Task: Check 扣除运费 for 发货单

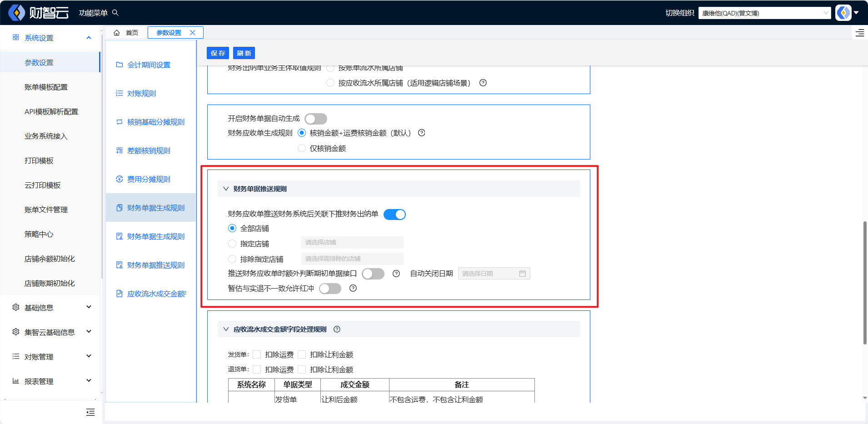Action: [x=257, y=354]
